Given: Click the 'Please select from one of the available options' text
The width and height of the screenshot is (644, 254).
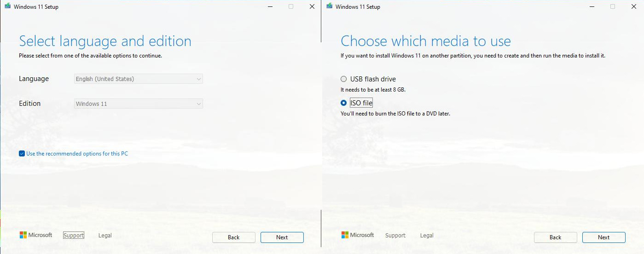Looking at the screenshot, I should click(x=78, y=56).
